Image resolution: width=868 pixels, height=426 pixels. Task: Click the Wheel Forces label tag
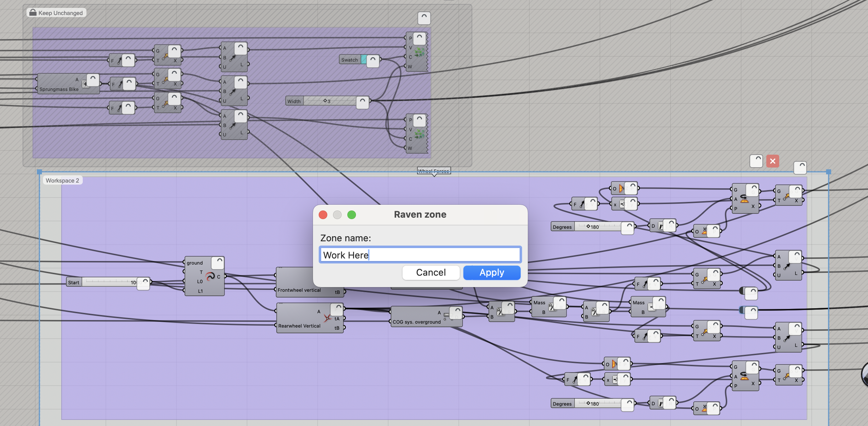pos(434,171)
